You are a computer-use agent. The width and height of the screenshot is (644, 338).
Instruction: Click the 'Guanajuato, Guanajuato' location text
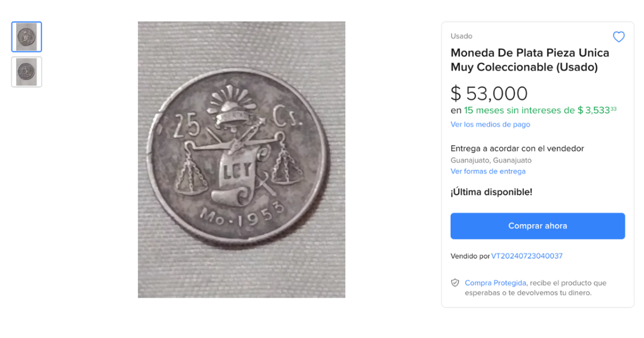(x=491, y=160)
